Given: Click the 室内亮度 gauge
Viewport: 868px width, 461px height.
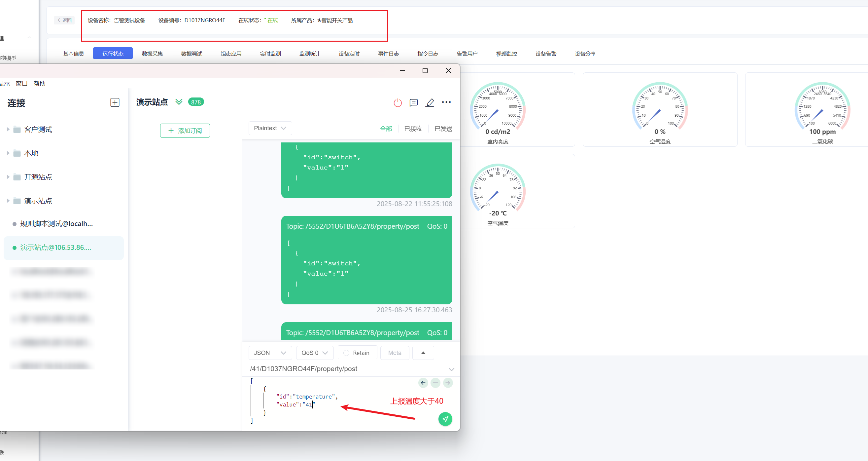Looking at the screenshot, I should pyautogui.click(x=498, y=110).
